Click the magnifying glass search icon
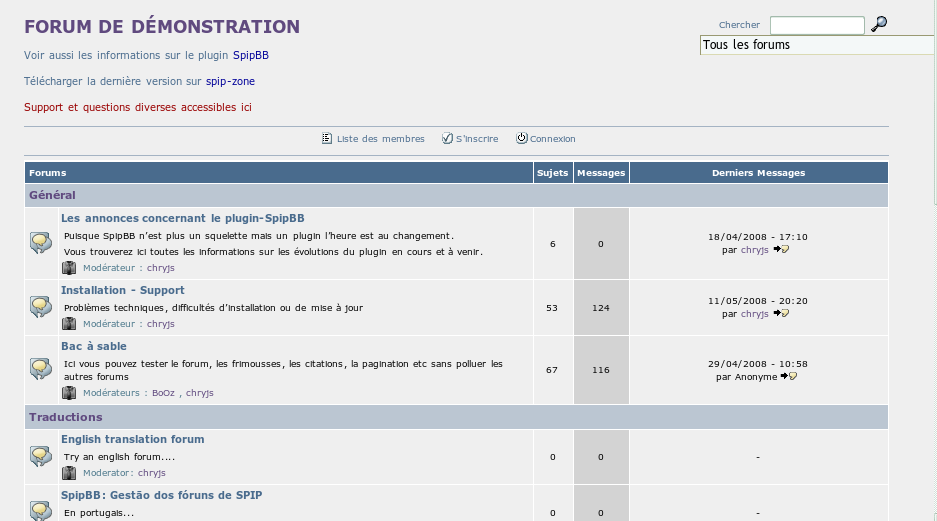Image resolution: width=937 pixels, height=521 pixels. click(x=879, y=24)
